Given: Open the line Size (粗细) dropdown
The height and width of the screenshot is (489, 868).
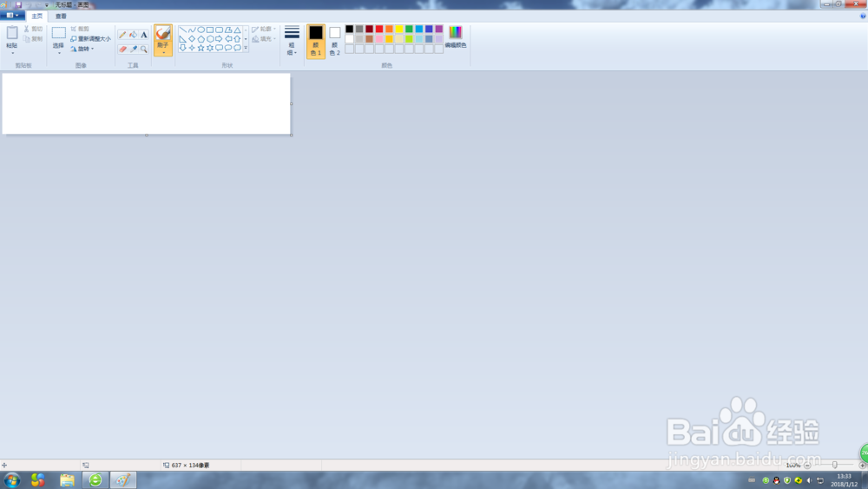Looking at the screenshot, I should (x=292, y=41).
